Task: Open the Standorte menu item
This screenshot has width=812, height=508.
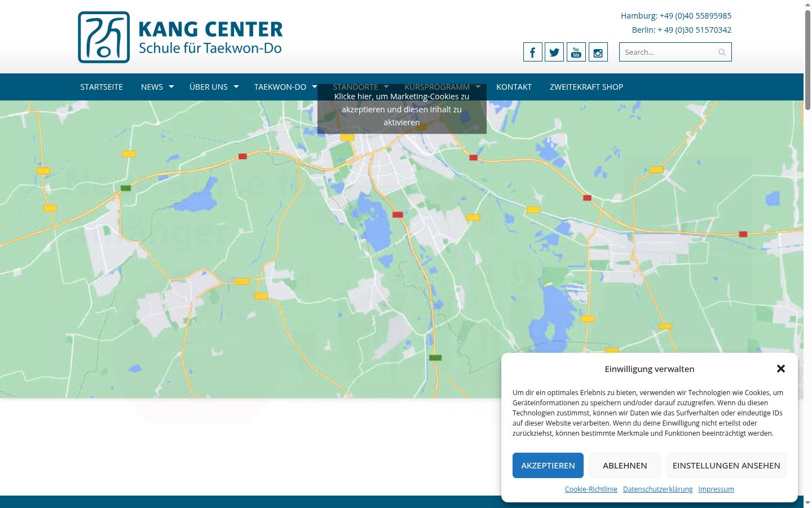Action: pos(355,87)
